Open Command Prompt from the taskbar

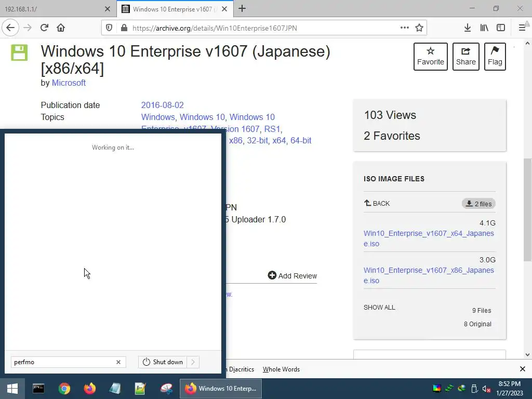(38, 389)
